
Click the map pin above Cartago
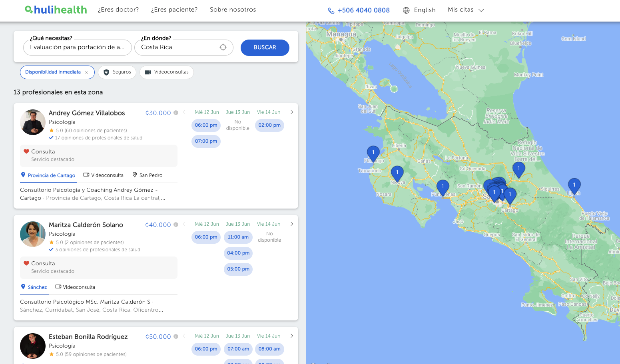tap(510, 196)
